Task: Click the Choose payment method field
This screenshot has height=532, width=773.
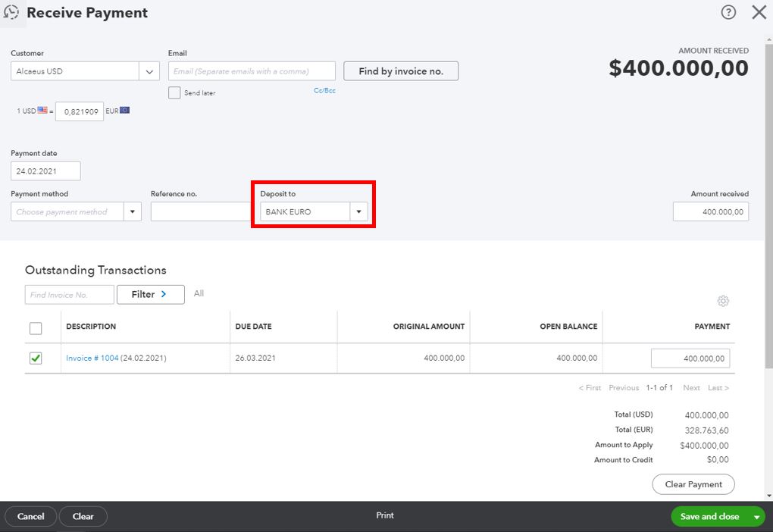Action: pos(67,211)
